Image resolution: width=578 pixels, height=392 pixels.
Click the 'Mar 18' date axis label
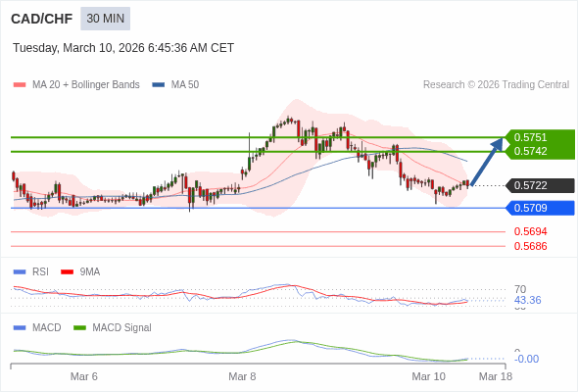pyautogui.click(x=496, y=376)
